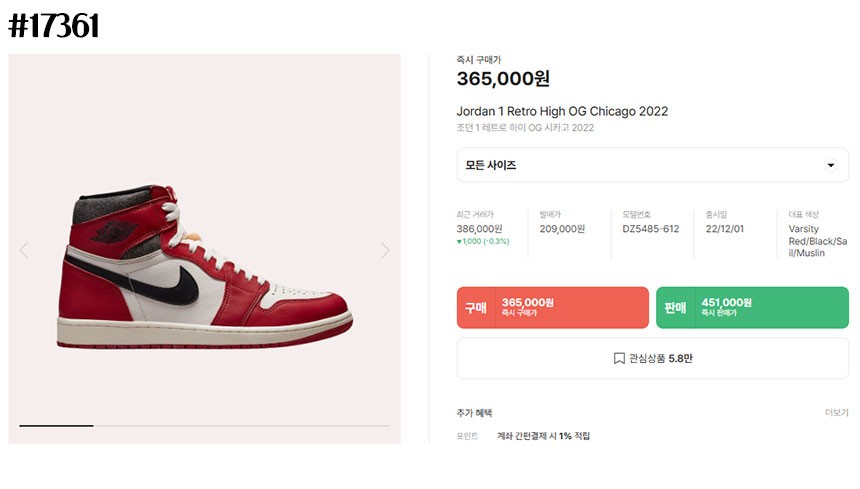Click the image carousel progress bar
The height and width of the screenshot is (489, 860).
tap(204, 426)
